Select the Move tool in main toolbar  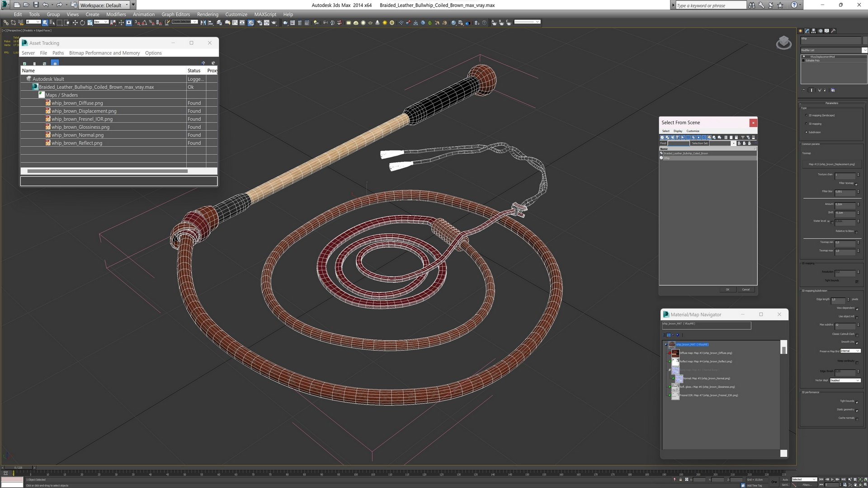(75, 23)
